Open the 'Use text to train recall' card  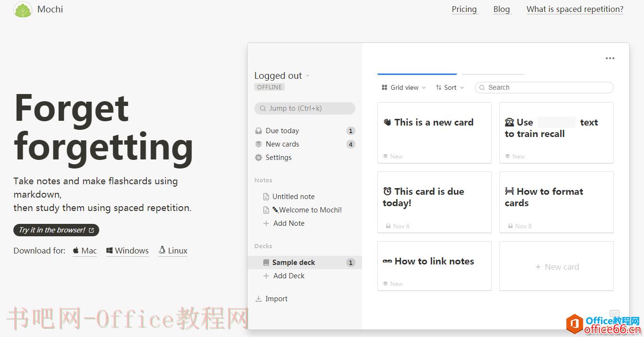click(x=557, y=133)
